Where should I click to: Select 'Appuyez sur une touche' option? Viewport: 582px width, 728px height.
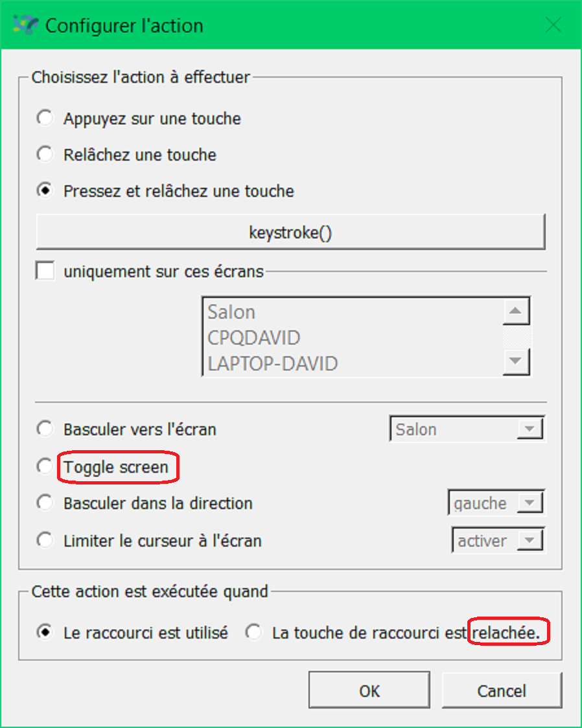click(x=44, y=118)
